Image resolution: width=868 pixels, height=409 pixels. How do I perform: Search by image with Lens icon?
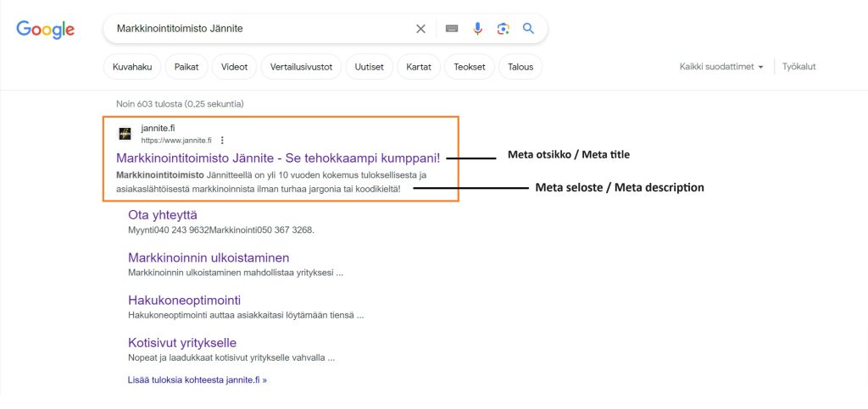click(504, 29)
